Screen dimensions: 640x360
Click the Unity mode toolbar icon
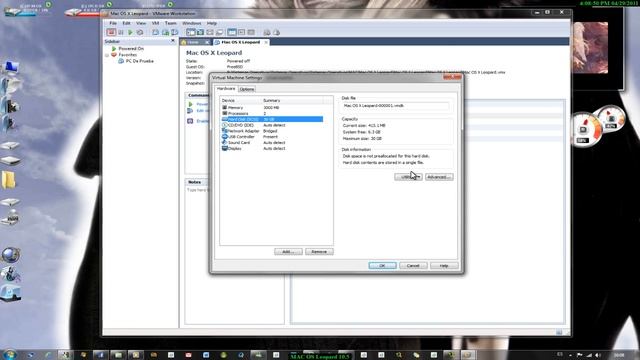(220, 32)
